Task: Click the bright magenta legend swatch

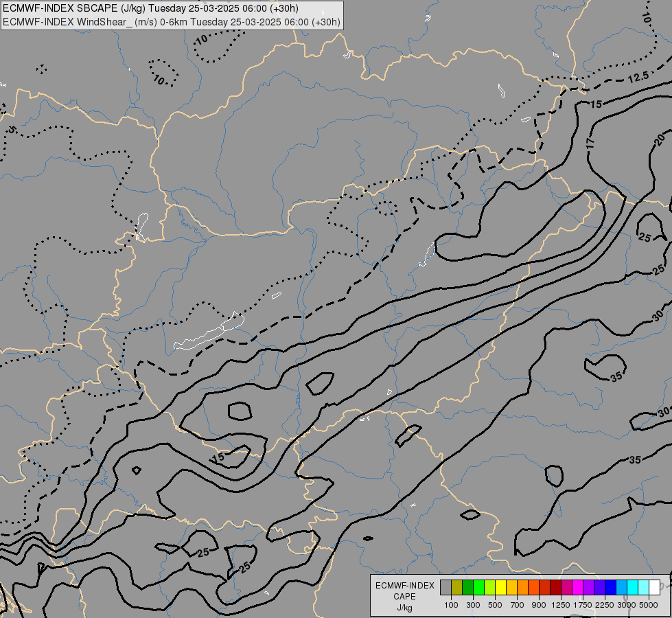Action: coord(578,587)
